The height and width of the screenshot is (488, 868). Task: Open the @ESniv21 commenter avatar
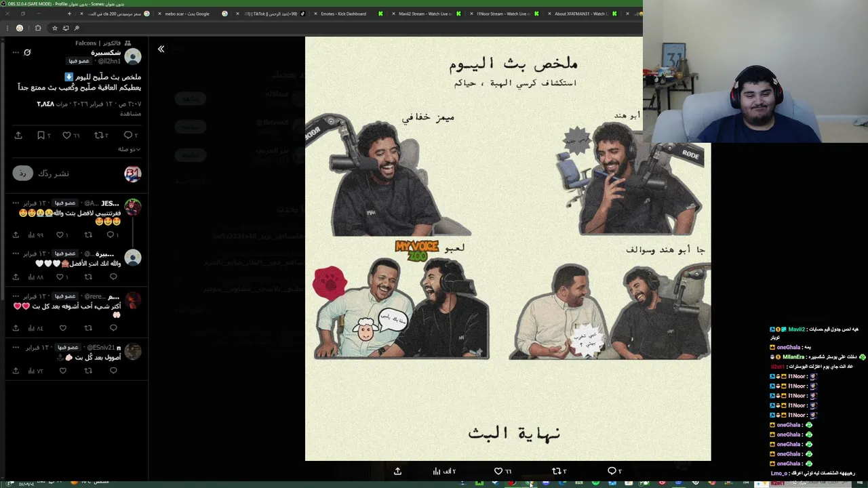pos(133,351)
